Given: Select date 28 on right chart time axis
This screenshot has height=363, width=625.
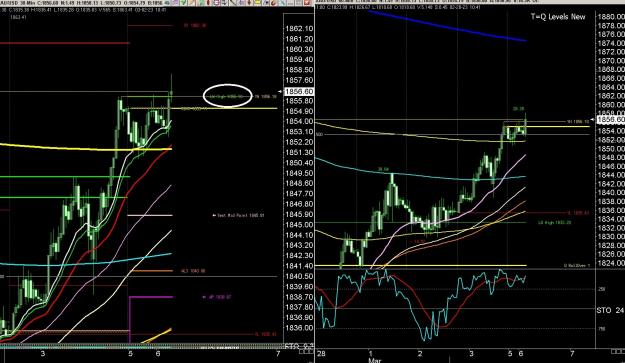Looking at the screenshot, I should pyautogui.click(x=321, y=354).
